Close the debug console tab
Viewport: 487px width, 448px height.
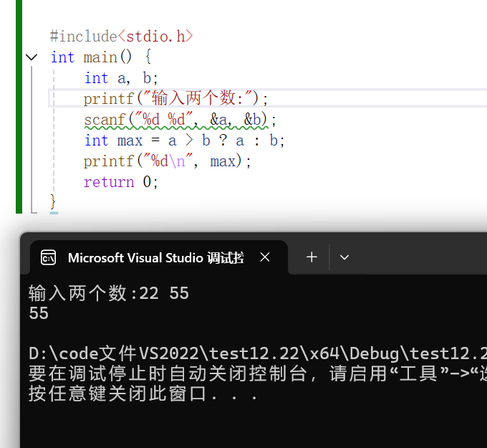click(265, 257)
